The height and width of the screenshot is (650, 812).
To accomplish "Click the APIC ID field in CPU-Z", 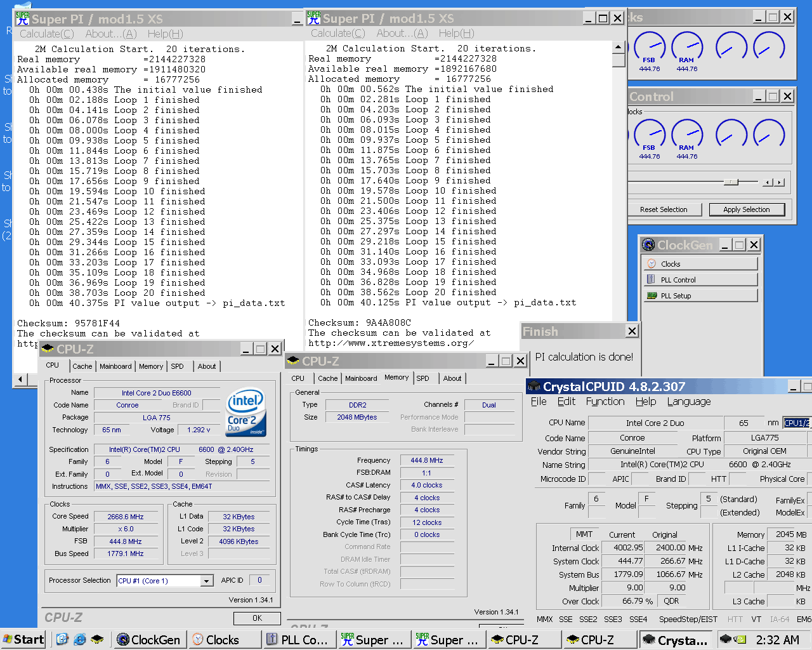I will pyautogui.click(x=260, y=580).
